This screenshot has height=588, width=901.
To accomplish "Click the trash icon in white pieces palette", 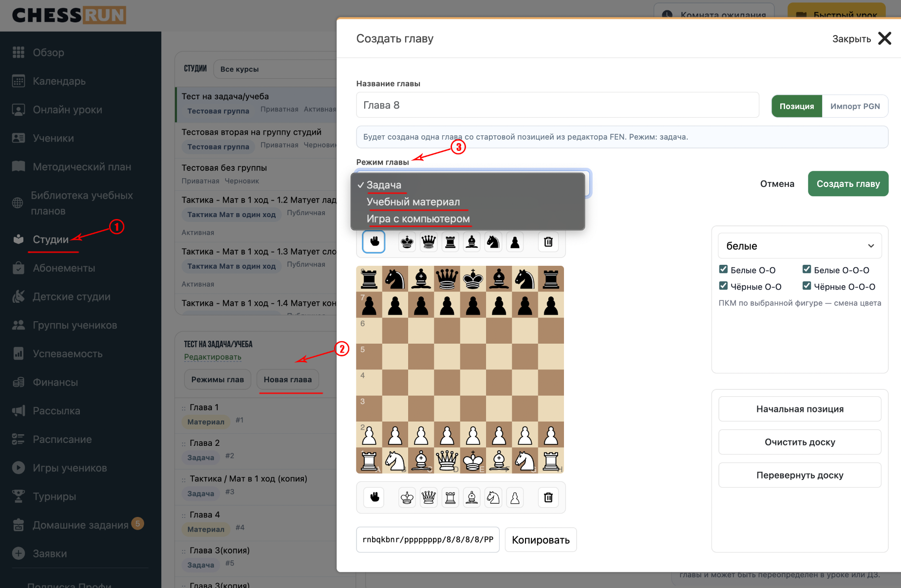I will click(x=548, y=497).
